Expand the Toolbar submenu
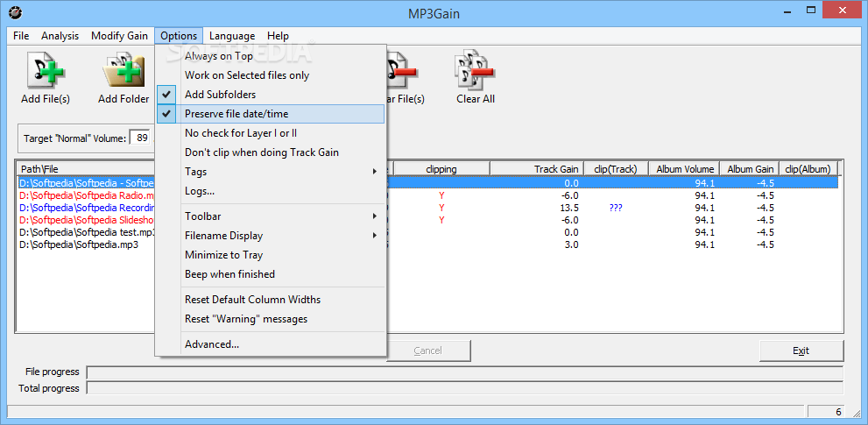 270,216
